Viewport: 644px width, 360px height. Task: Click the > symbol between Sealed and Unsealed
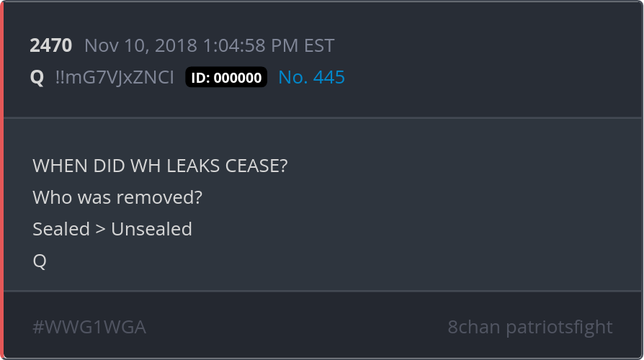[x=100, y=229]
